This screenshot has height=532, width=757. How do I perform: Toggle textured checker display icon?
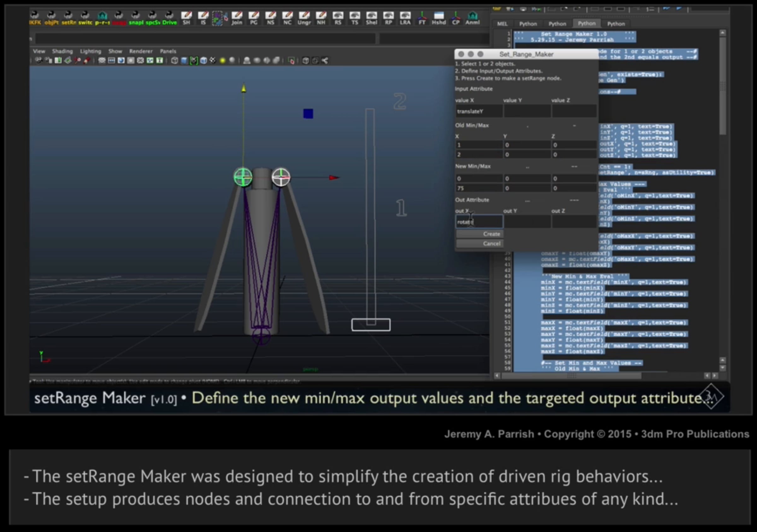pyautogui.click(x=213, y=61)
